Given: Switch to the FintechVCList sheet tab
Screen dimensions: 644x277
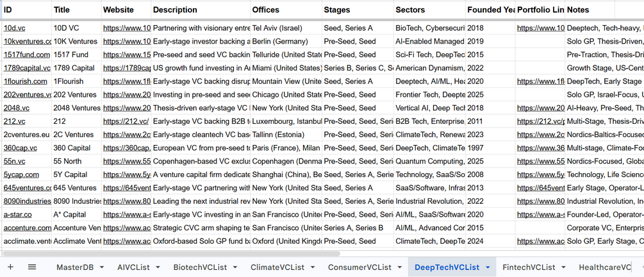Looking at the screenshot, I should pos(529,267).
